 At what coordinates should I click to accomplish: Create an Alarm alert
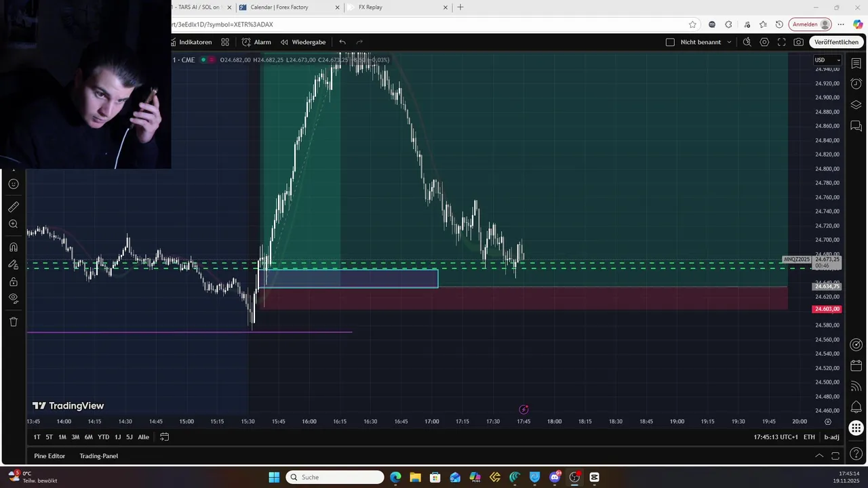[x=256, y=42]
